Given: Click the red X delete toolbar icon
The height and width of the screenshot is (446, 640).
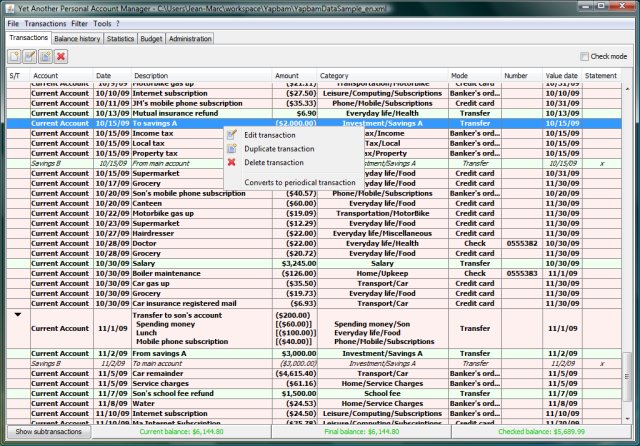Looking at the screenshot, I should [61, 56].
